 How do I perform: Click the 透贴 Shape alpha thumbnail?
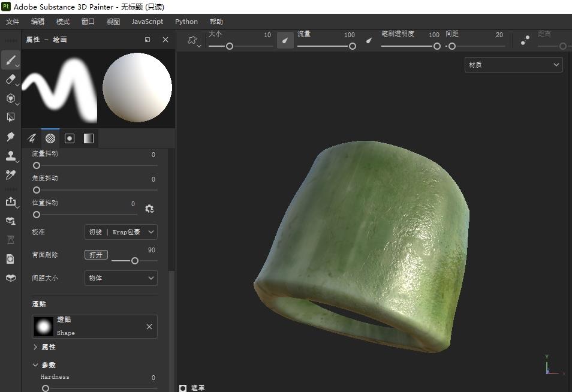43,326
